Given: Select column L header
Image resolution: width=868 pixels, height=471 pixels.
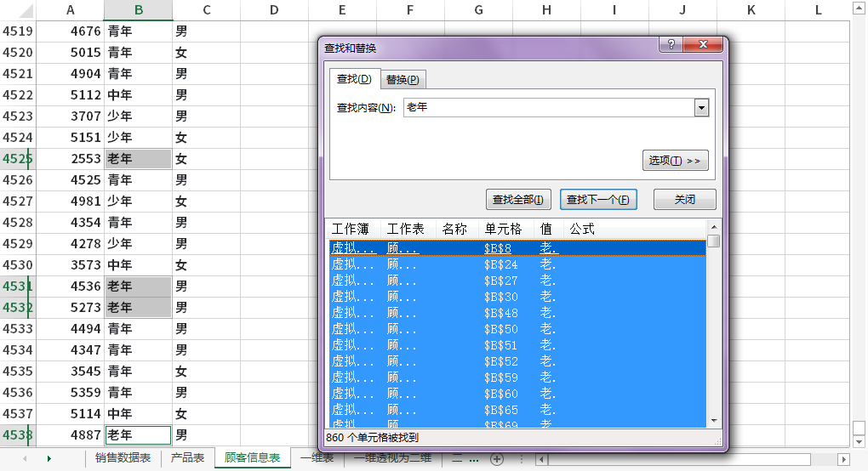Looking at the screenshot, I should [818, 10].
